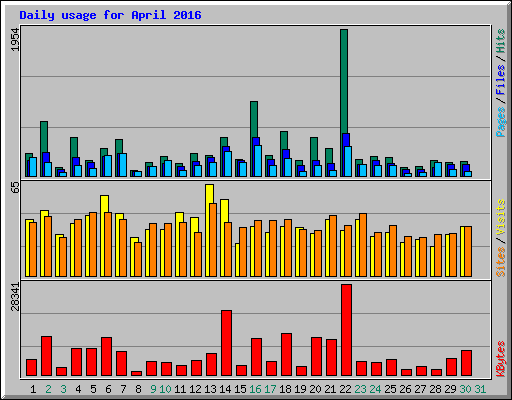The width and height of the screenshot is (512, 400).
Task: Click day label 11 on the x-axis
Action: 180,389
